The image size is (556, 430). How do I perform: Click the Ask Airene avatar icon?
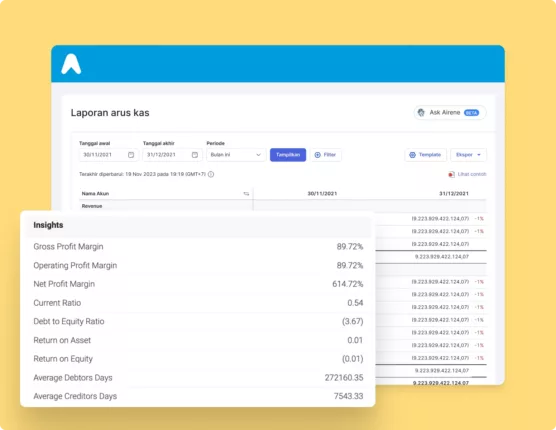point(421,113)
